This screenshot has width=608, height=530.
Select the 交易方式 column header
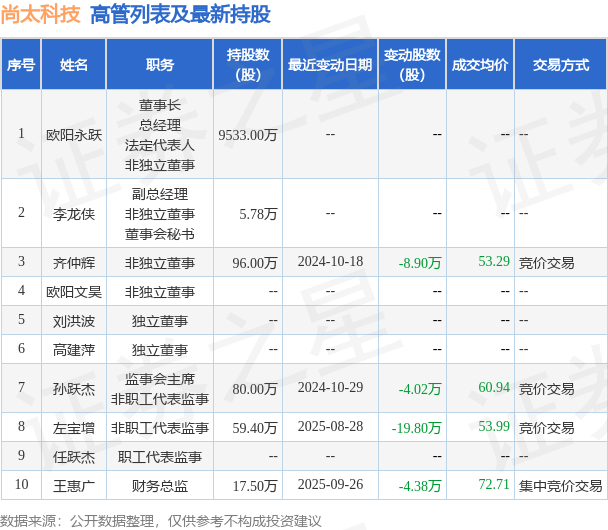561,64
